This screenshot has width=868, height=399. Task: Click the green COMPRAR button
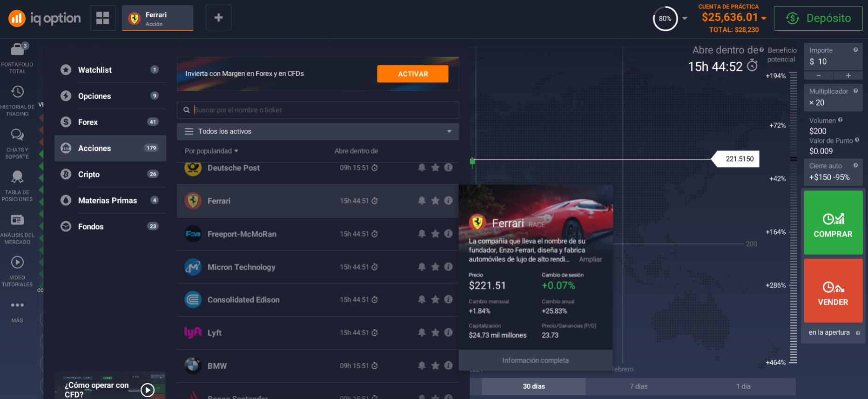[833, 223]
